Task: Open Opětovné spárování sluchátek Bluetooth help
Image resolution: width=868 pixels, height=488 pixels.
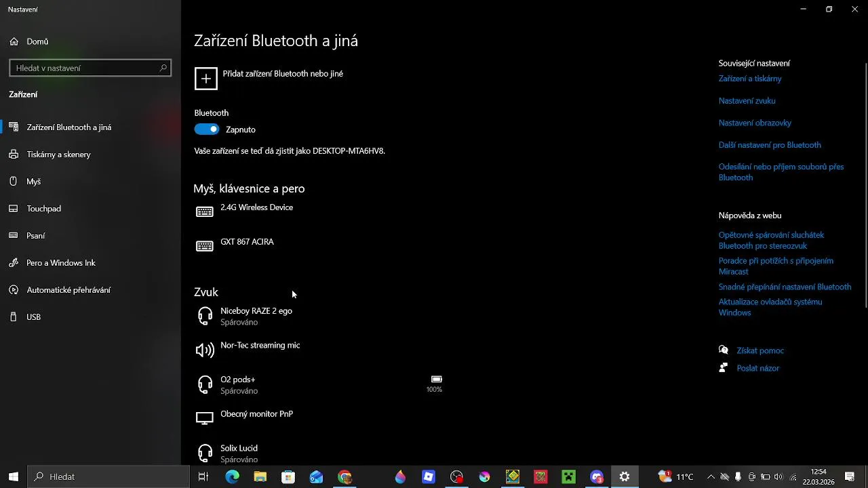Action: tap(771, 241)
